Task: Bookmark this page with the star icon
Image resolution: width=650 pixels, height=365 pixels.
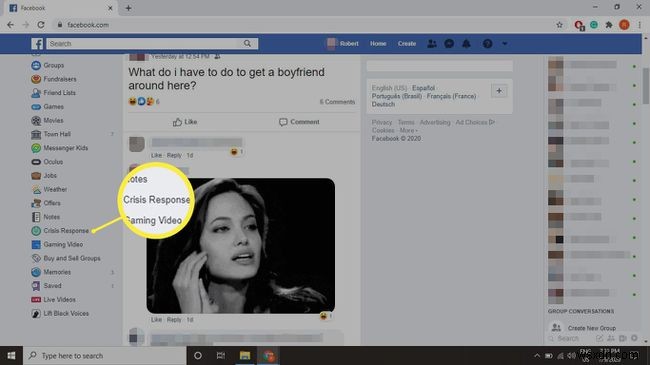Action: pyautogui.click(x=559, y=25)
